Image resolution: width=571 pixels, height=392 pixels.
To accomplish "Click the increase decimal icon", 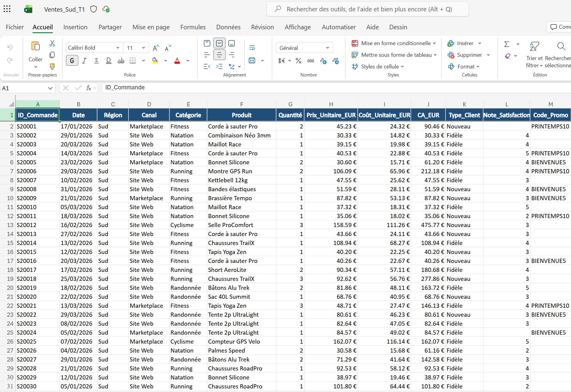I will point(323,61).
